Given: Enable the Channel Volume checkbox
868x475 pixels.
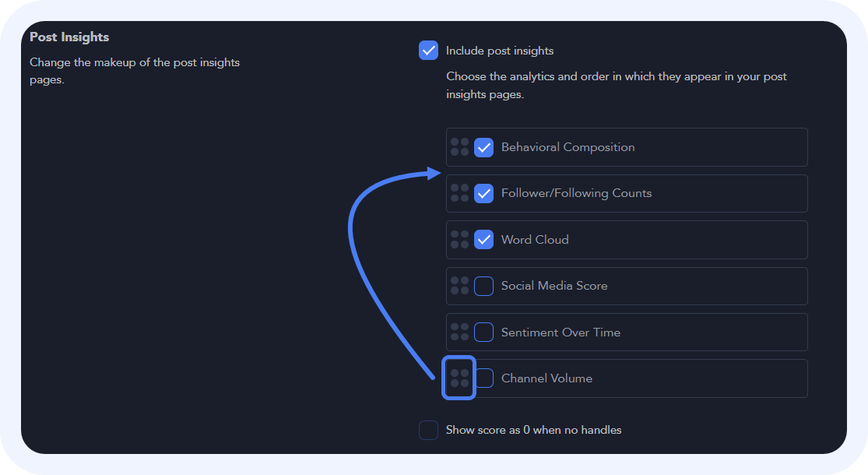Looking at the screenshot, I should pos(485,378).
